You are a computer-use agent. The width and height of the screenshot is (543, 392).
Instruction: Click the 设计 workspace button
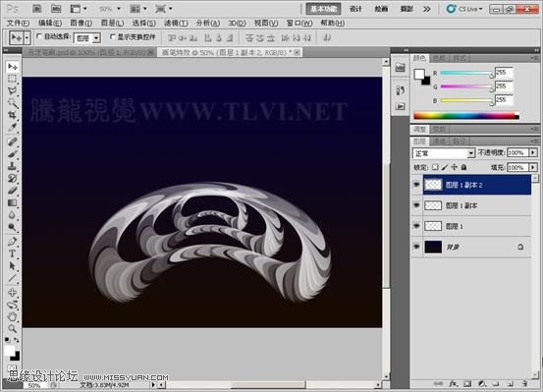[355, 9]
